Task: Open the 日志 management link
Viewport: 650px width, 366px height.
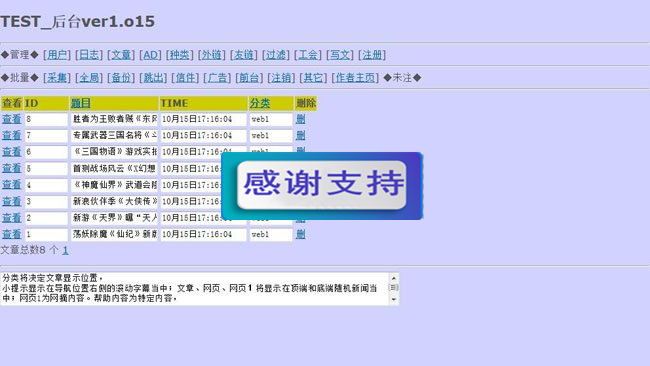Action: click(89, 55)
